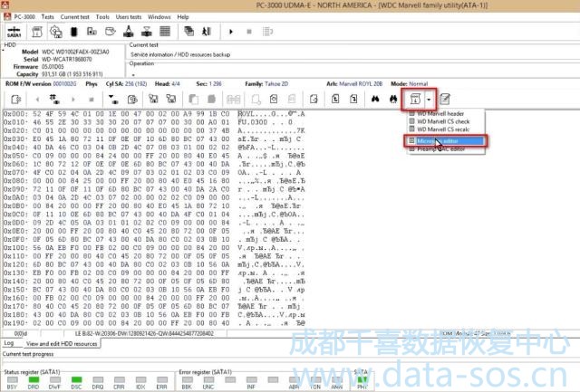Click the page with letter t icon
The image size is (580, 392).
point(335,99)
